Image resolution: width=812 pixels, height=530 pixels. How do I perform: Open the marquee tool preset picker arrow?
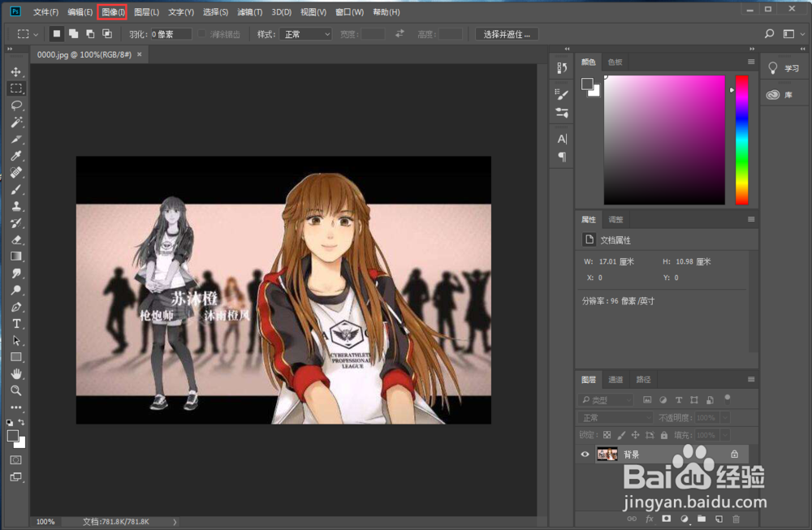pyautogui.click(x=36, y=34)
